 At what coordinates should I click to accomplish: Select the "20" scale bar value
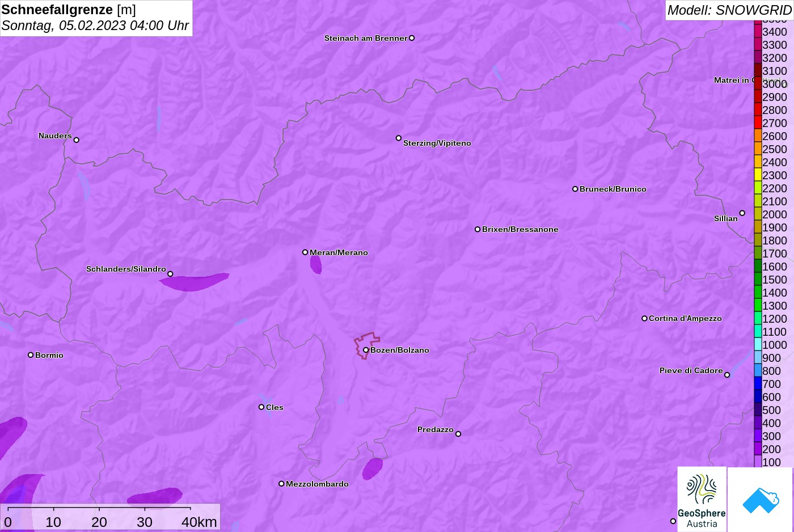99,522
